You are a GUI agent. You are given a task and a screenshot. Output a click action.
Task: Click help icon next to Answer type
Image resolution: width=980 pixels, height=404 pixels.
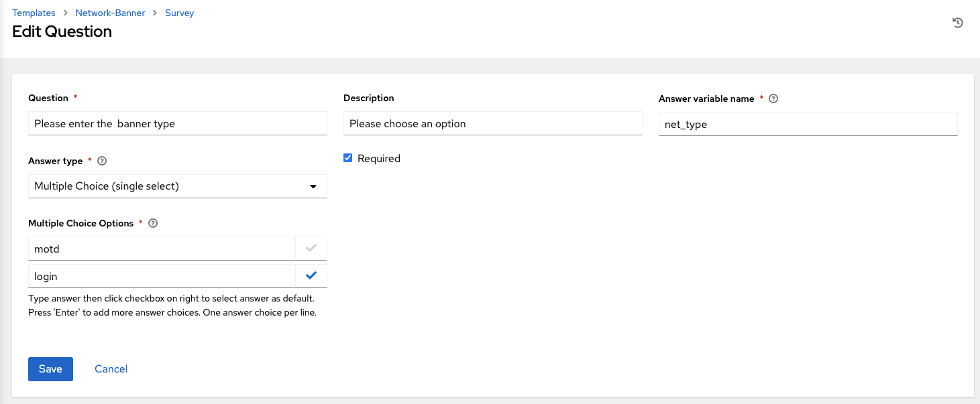[102, 161]
